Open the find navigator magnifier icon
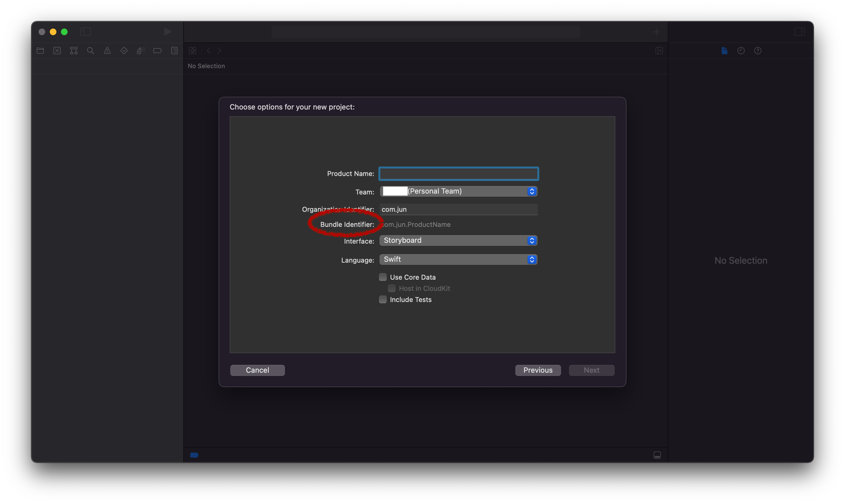845x504 pixels. 90,51
